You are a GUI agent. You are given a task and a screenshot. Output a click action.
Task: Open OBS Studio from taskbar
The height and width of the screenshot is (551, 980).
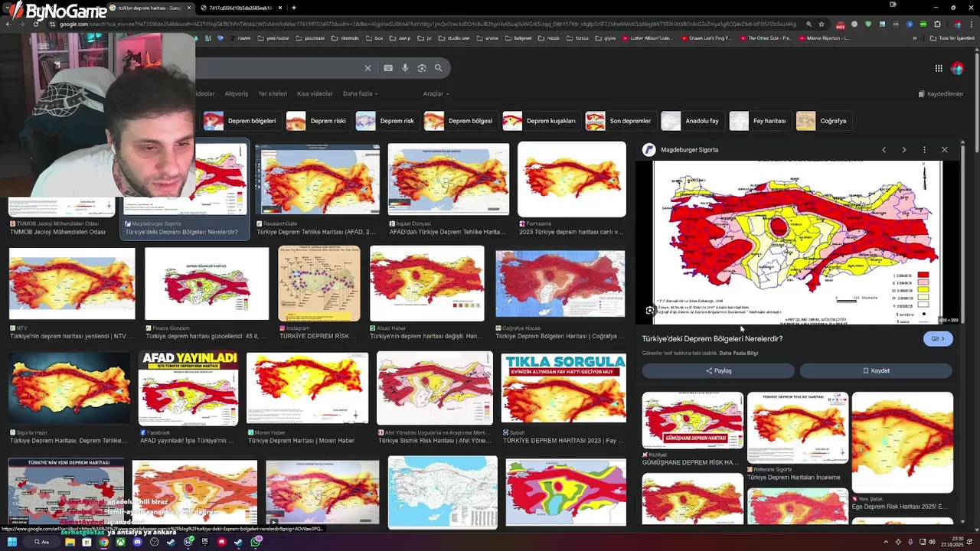[154, 542]
